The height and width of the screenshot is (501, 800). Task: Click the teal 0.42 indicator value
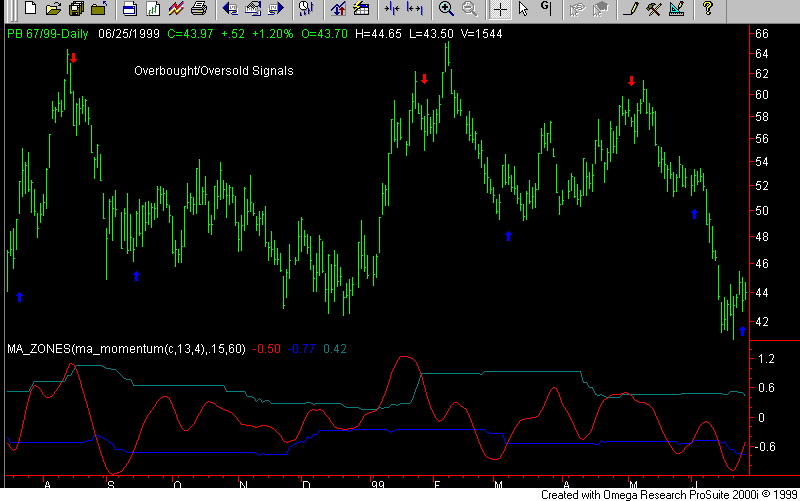[335, 349]
